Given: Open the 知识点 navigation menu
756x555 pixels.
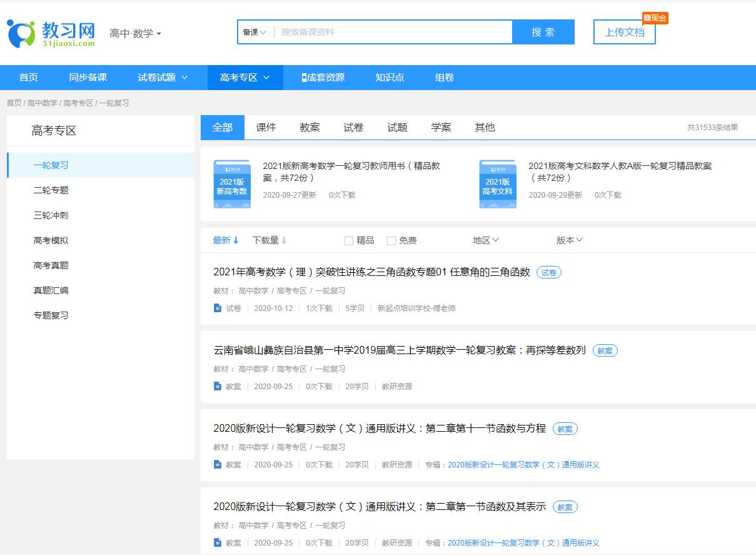Looking at the screenshot, I should click(389, 77).
